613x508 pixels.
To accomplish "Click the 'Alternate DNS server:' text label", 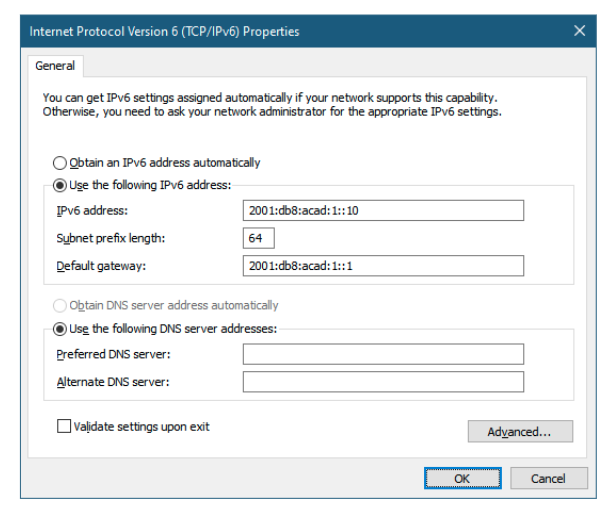I will tap(113, 381).
